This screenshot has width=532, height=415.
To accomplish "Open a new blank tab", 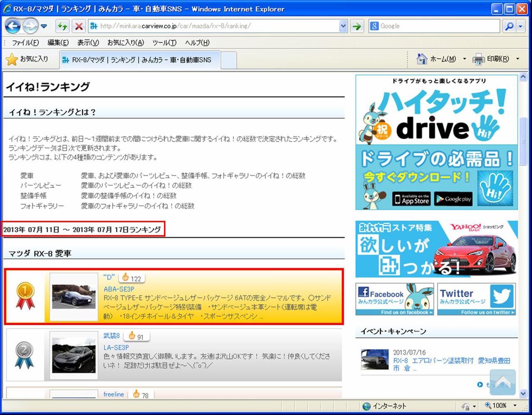I will (x=229, y=60).
